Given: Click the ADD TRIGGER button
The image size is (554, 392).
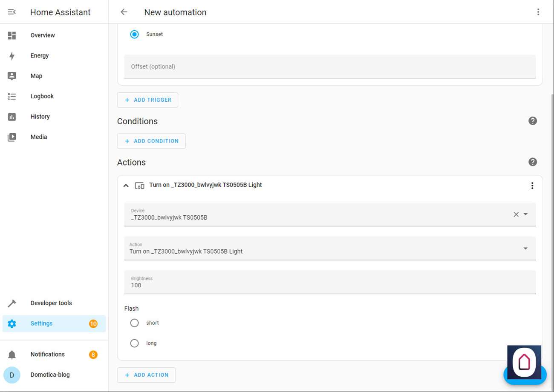Looking at the screenshot, I should [147, 100].
